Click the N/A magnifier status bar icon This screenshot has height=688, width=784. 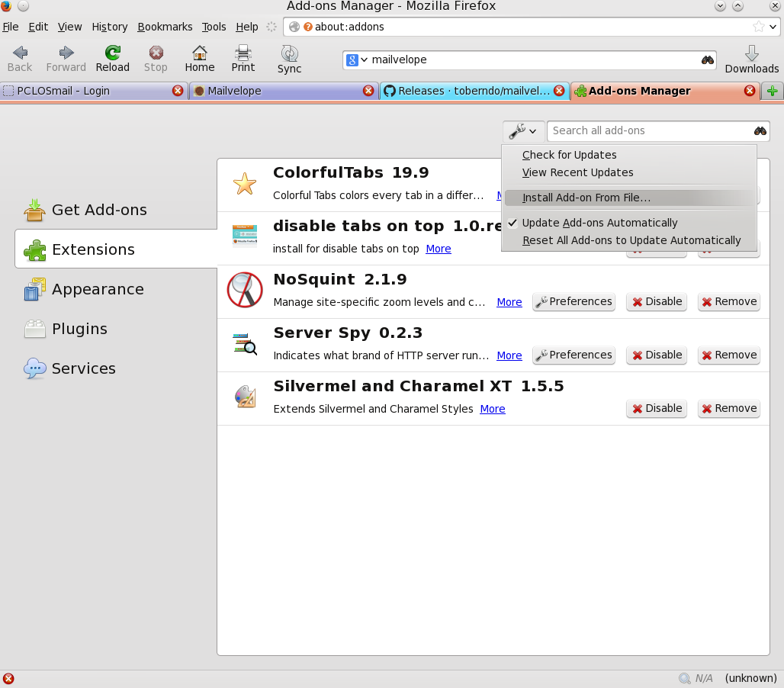(685, 679)
